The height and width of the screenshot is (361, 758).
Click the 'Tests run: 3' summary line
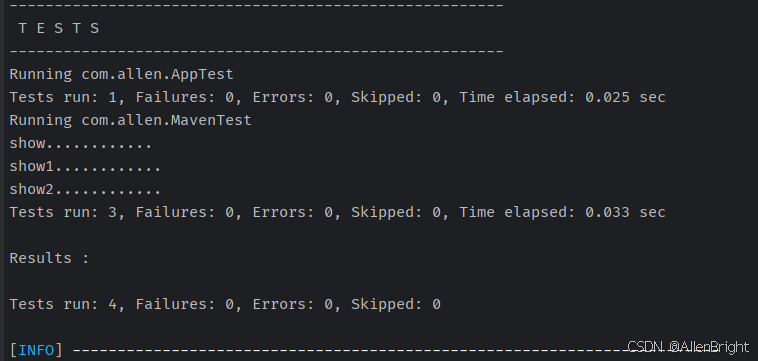[x=337, y=213]
